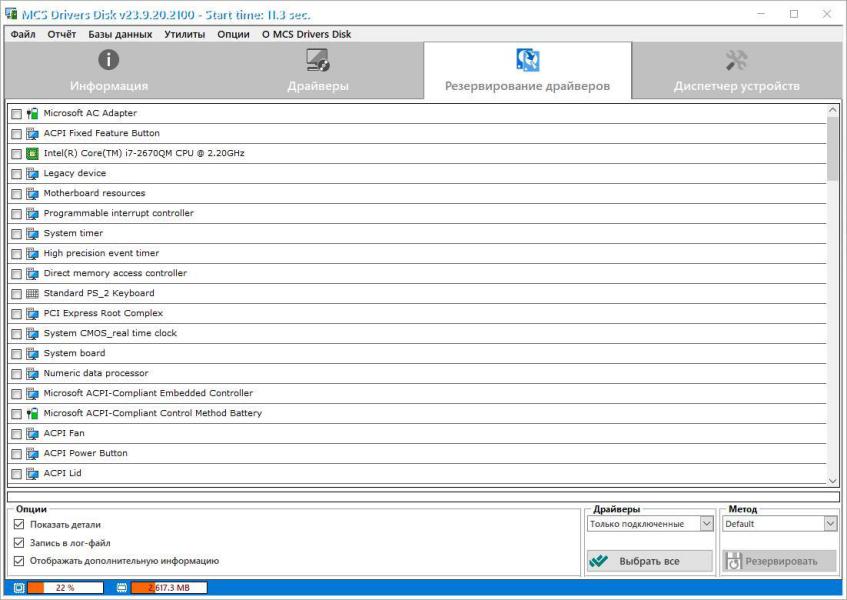Uncheck Отображать дополнительную информацию option

[x=19, y=561]
